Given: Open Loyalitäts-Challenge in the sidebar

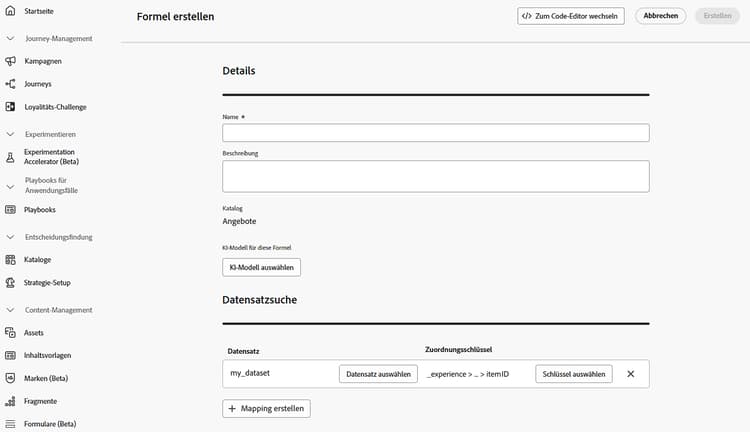Looking at the screenshot, I should coord(55,107).
